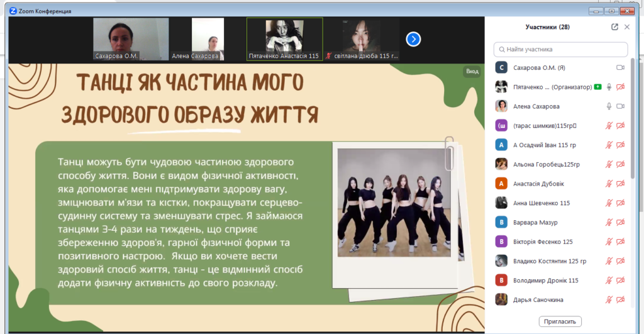Click muted mic icon for Варвара Мазур
This screenshot has height=334, width=644.
(609, 222)
